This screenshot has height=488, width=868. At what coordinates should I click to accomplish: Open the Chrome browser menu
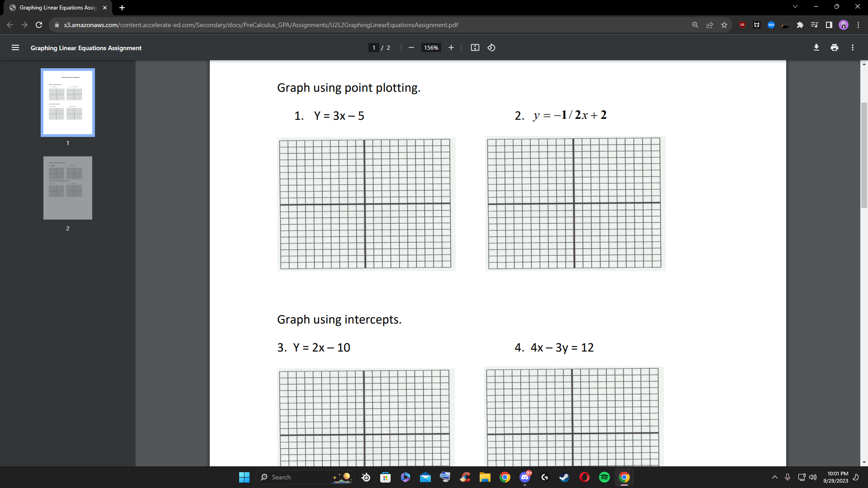pos(859,25)
